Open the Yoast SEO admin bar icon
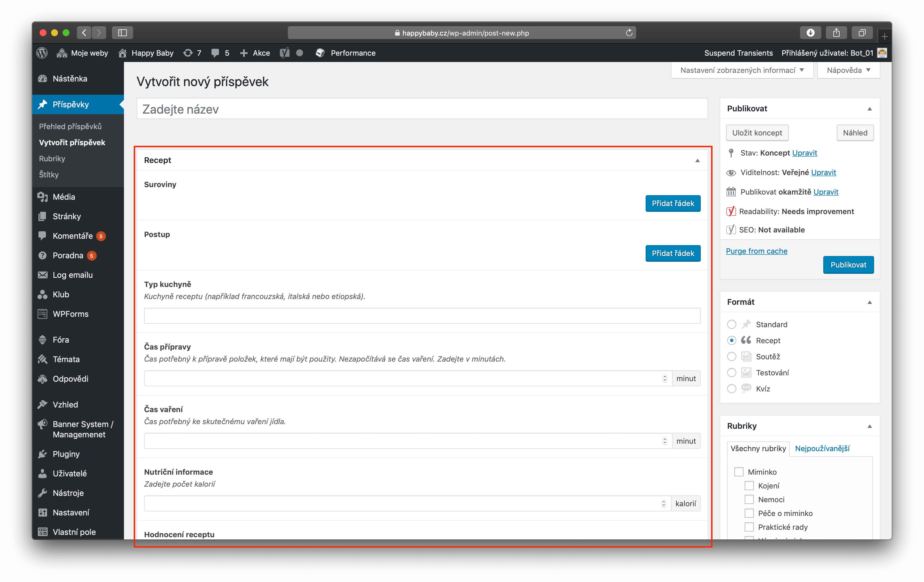 pyautogui.click(x=284, y=53)
